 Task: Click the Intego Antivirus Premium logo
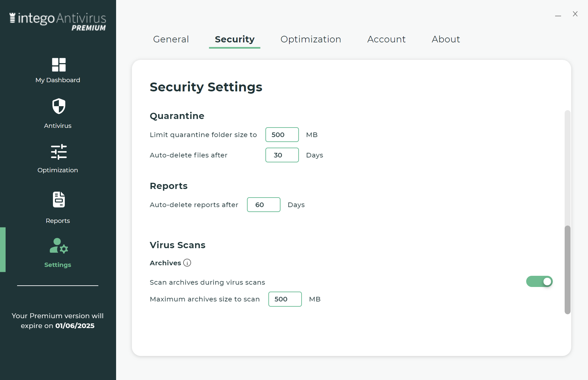point(58,21)
